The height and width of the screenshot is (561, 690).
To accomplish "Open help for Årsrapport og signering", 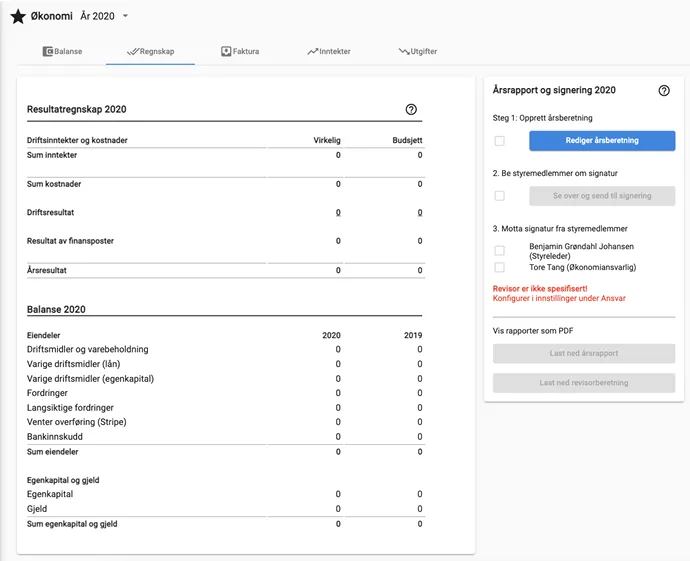I will point(664,91).
